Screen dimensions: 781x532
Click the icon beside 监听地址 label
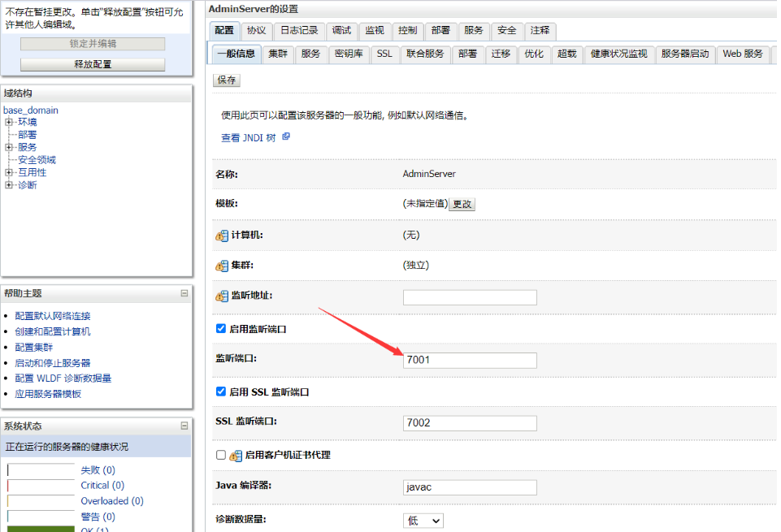click(x=222, y=296)
